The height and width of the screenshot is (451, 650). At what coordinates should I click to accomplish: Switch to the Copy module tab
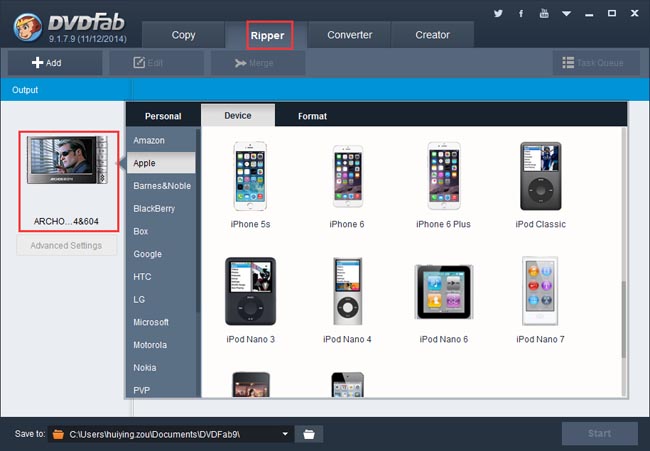tap(183, 35)
